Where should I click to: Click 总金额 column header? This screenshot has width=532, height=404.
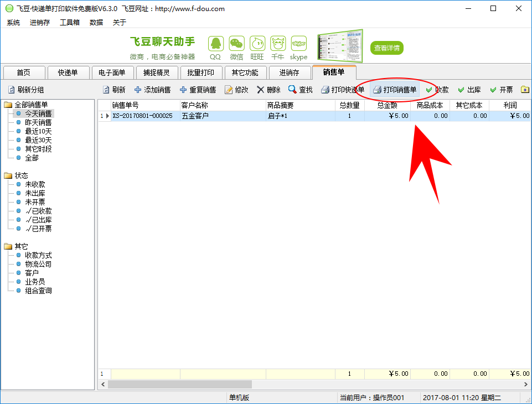[387, 106]
